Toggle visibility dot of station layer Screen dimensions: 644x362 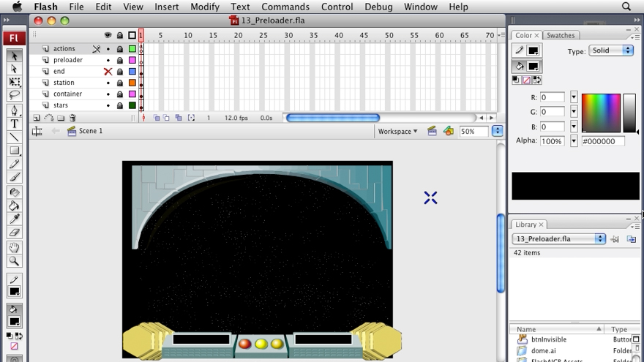coord(108,83)
